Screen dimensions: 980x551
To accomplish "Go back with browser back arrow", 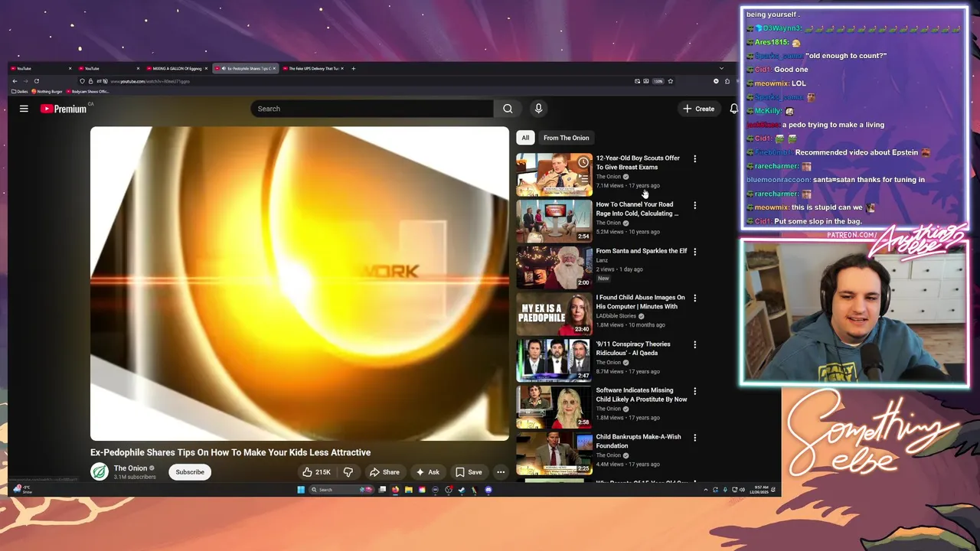I will click(x=15, y=81).
